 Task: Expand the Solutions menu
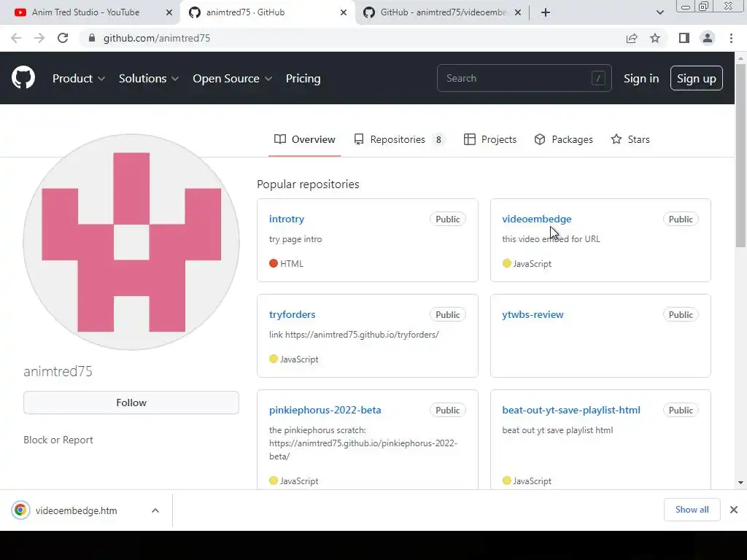(x=149, y=79)
